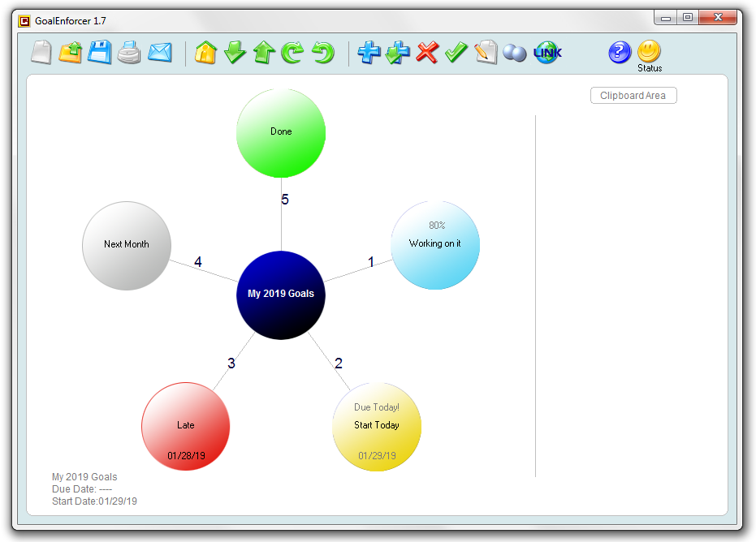
Task: Print the current goal map
Action: 129,54
